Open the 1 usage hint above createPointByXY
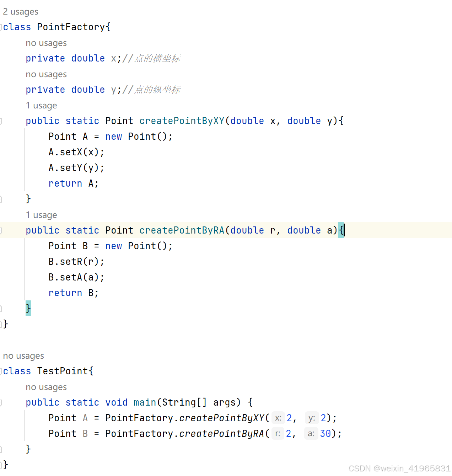 41,105
